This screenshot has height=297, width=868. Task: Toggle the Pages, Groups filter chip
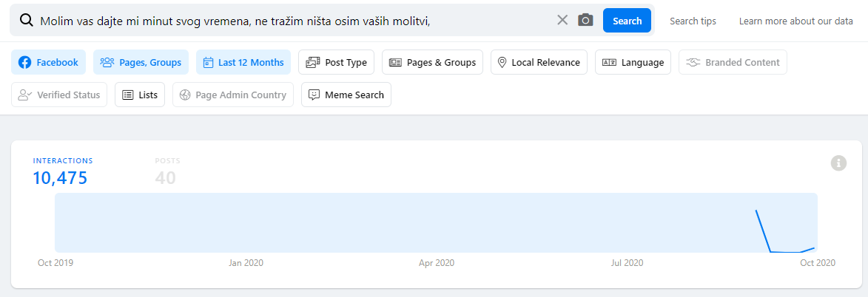[x=141, y=63]
